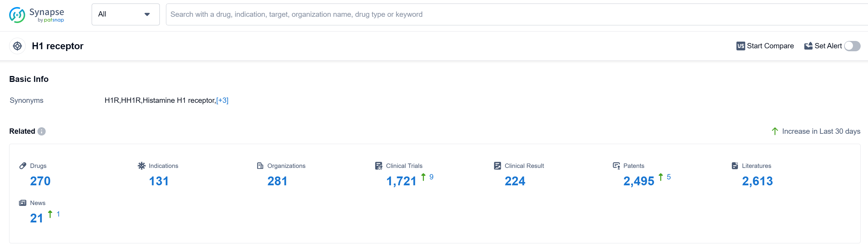Expand the [+3] more synonyms link
Image resolution: width=868 pixels, height=251 pixels.
(222, 100)
